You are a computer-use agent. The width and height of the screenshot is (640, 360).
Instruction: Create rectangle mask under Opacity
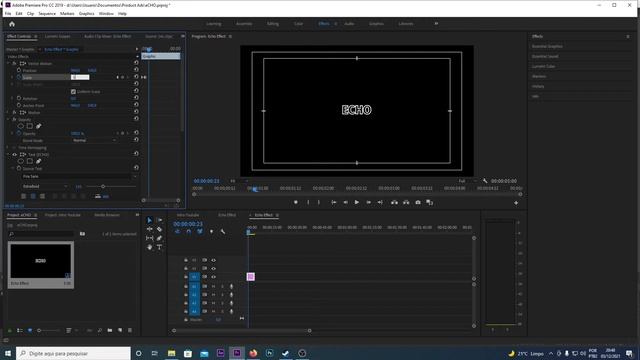pos(29,126)
